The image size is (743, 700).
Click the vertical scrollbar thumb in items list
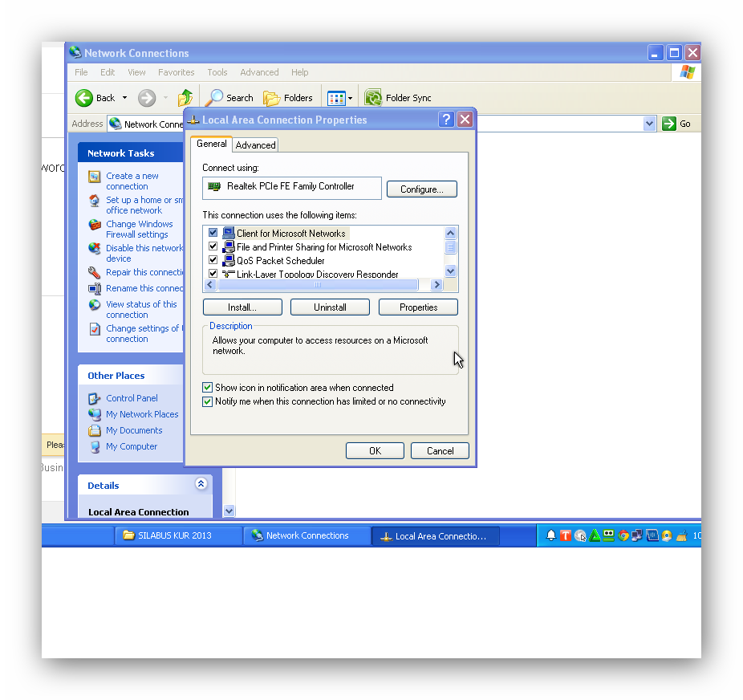(450, 247)
